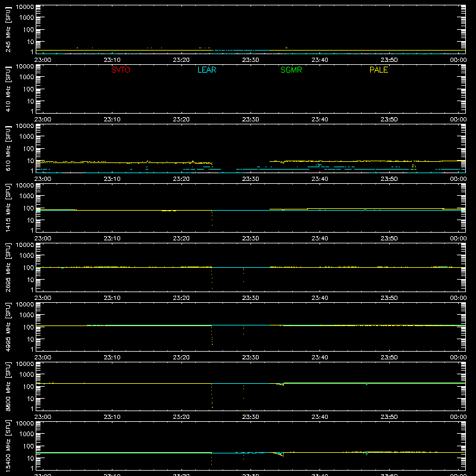Click the 100 tick label on the 610 MHz panel
This screenshot has width=476, height=476.
(28, 149)
